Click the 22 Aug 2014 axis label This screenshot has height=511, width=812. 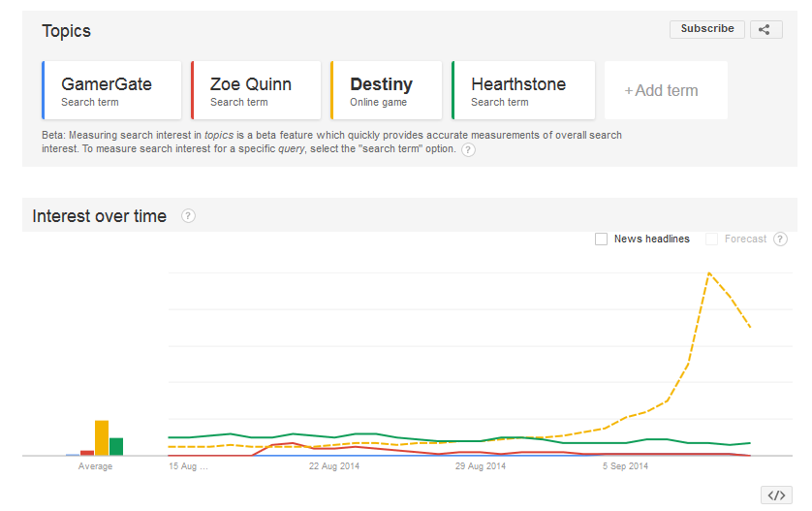pyautogui.click(x=334, y=466)
